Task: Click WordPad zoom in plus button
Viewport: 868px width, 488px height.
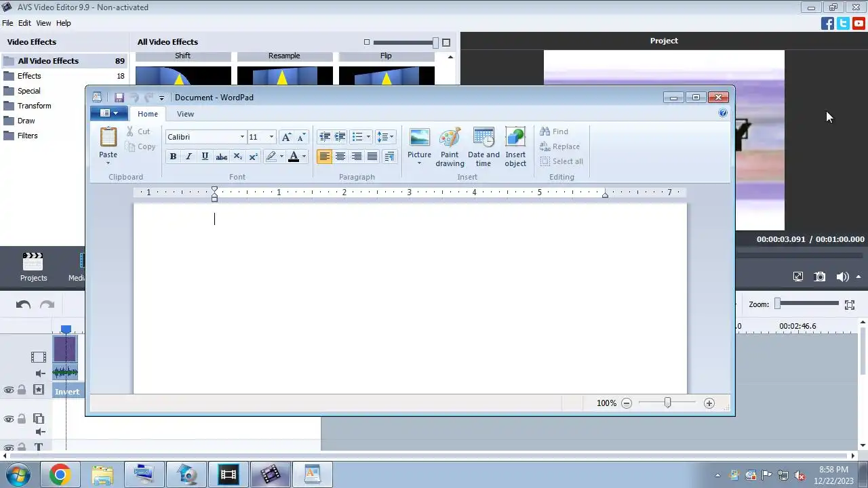Action: (x=709, y=403)
